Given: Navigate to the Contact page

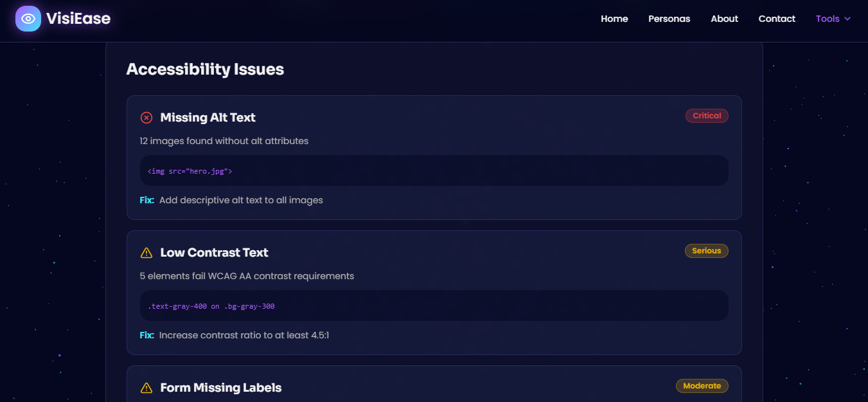Looking at the screenshot, I should (x=777, y=19).
